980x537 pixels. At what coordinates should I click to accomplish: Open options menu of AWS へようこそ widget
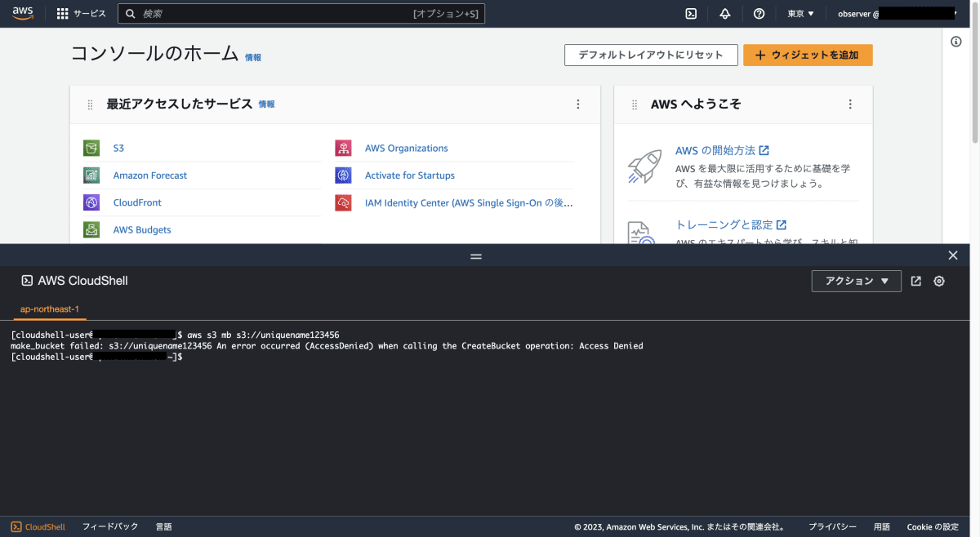850,104
